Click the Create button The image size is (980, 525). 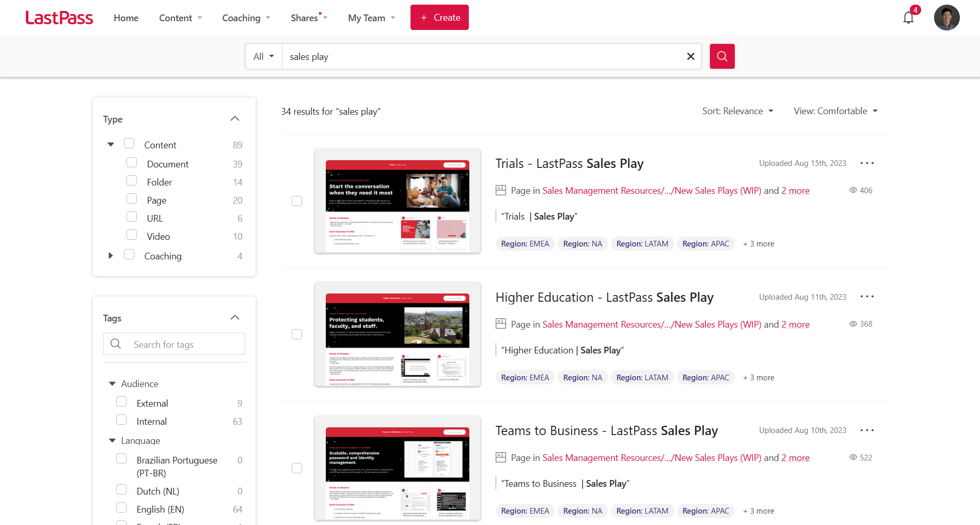pyautogui.click(x=439, y=18)
